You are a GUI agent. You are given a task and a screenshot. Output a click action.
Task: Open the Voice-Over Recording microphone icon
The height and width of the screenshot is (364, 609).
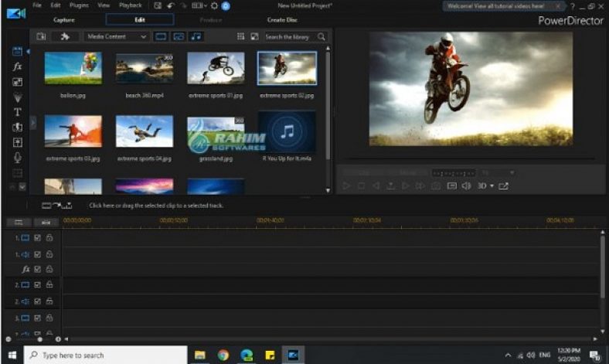point(18,157)
